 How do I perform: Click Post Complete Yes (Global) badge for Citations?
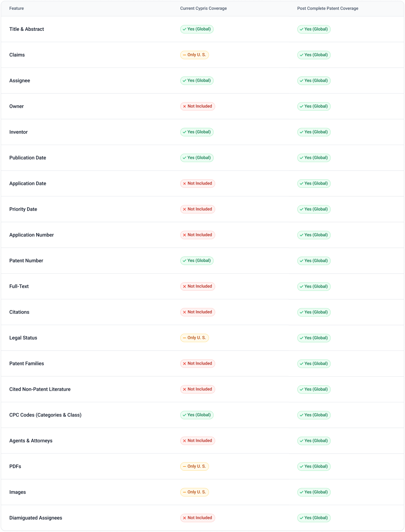314,312
